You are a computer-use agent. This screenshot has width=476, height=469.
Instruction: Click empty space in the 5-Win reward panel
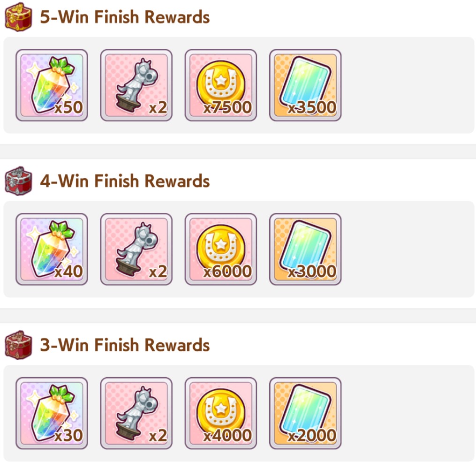[407, 85]
